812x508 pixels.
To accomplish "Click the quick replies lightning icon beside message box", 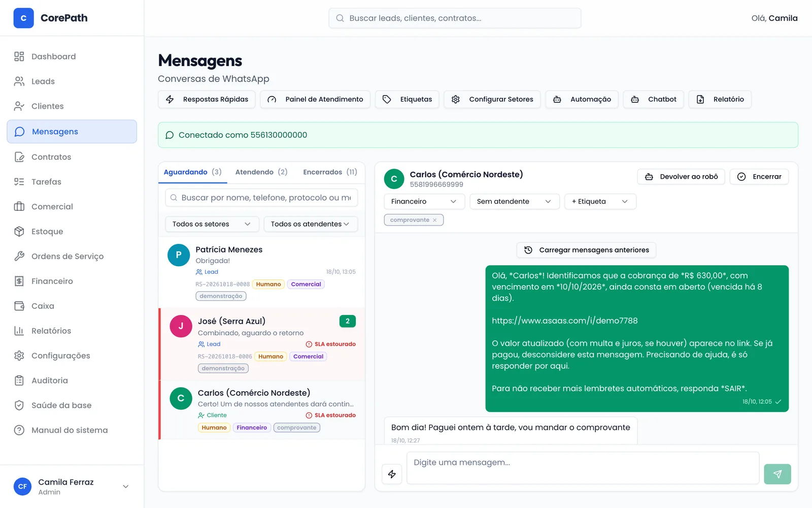I will point(392,474).
